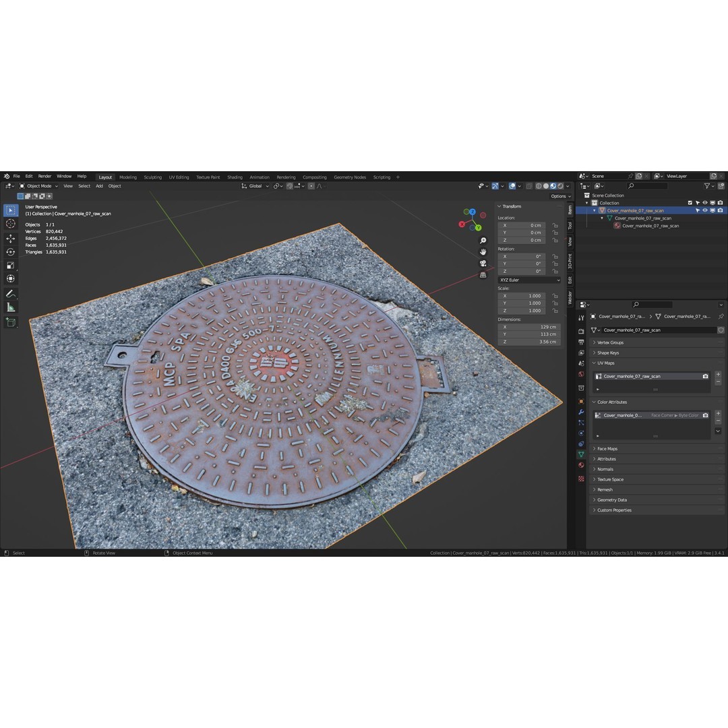The height and width of the screenshot is (728, 728).
Task: Open the File menu
Action: click(x=17, y=177)
